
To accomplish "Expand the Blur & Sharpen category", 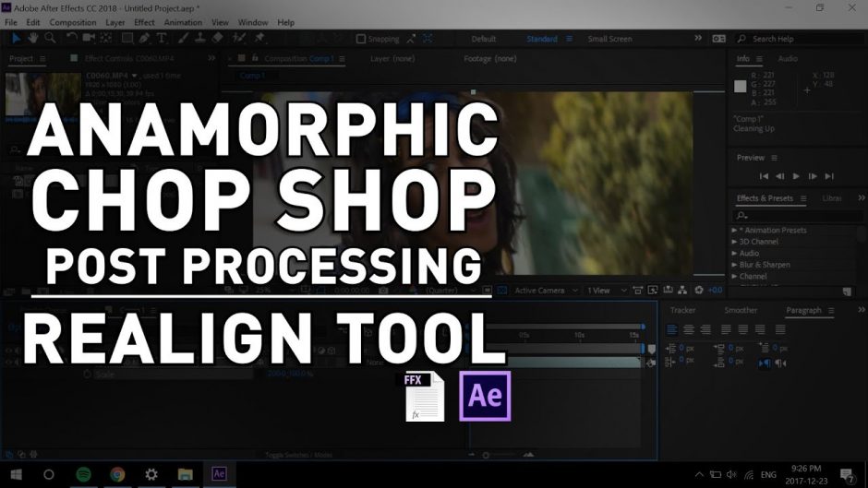I will coord(735,265).
